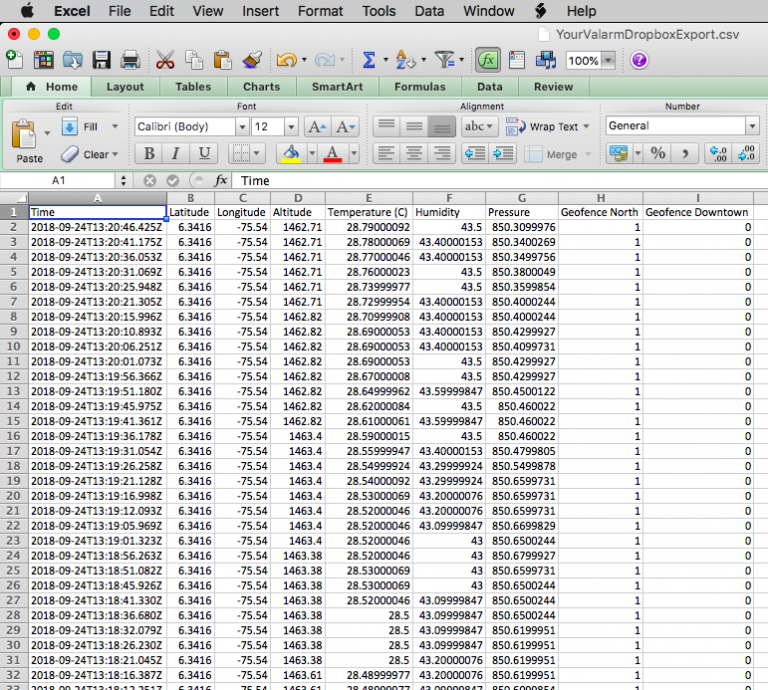Click the Format Painter brush icon
Viewport: 768px width, 690px height.
point(252,60)
